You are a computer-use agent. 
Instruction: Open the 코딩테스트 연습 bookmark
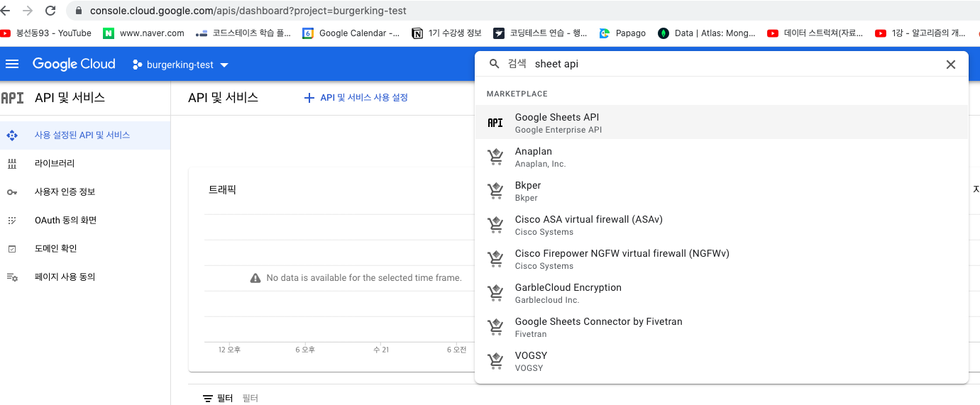[x=541, y=33]
